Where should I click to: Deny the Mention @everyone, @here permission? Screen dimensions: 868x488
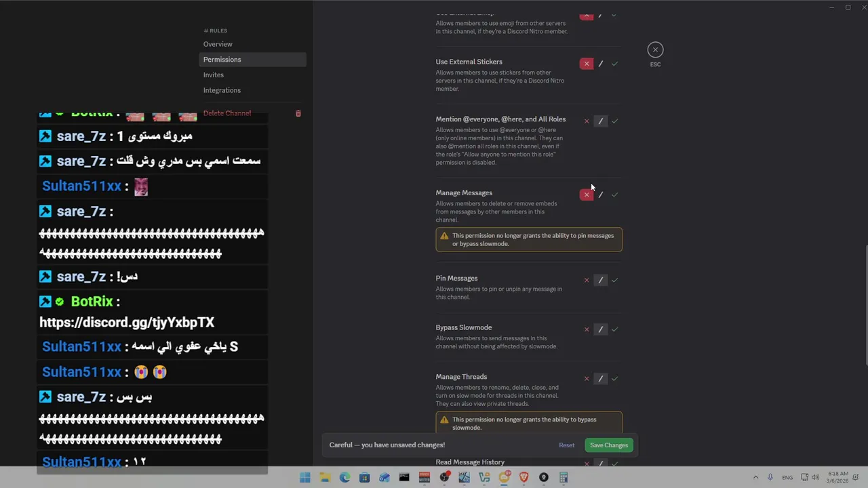pos(587,121)
